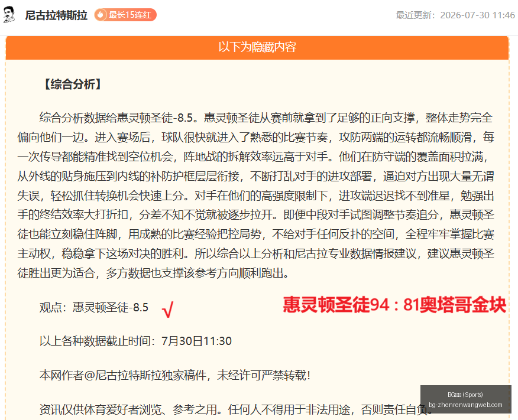
Task: Open the 尼古拉特斯拉 author avatar
Action: pyautogui.click(x=9, y=15)
